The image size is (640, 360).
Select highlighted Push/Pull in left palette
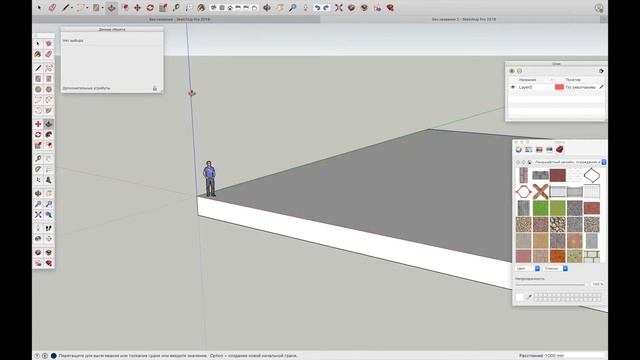tap(49, 124)
